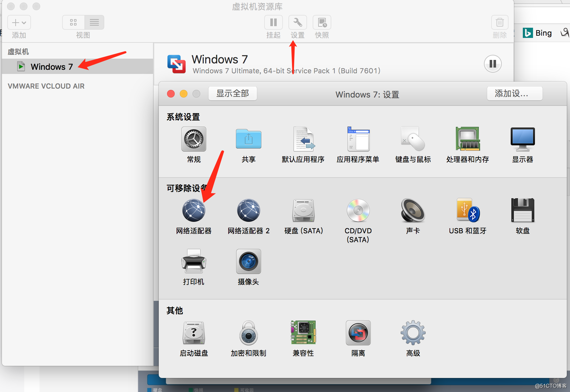The height and width of the screenshot is (392, 570).
Task: Click the 添加设… add device button
Action: click(515, 93)
